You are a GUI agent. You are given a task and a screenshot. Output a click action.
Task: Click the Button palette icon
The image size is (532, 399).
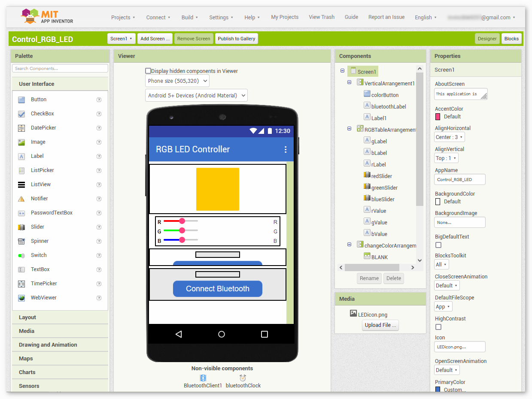pos(21,100)
